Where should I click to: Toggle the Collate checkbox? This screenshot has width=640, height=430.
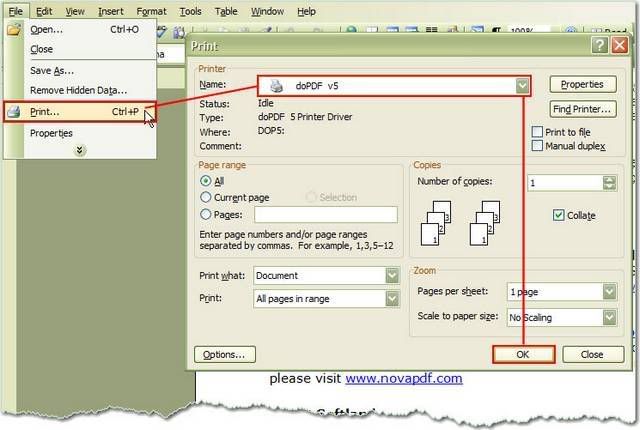pos(558,215)
